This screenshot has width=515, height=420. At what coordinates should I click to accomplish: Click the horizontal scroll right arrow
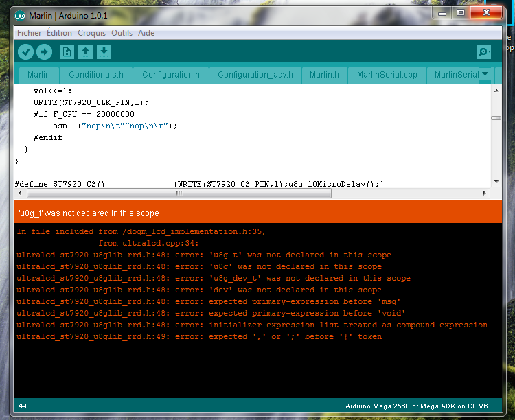coord(485,193)
